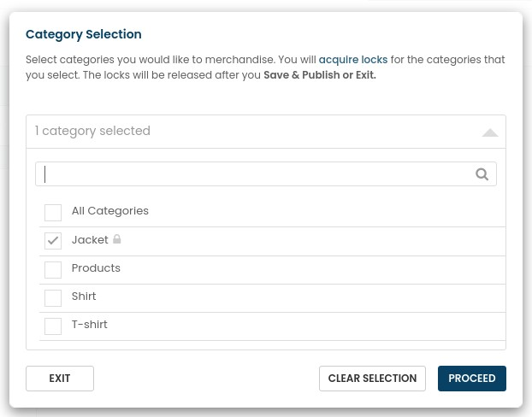Viewport: 532px width, 417px height.
Task: Select the T-shirt category row label
Action: pyautogui.click(x=90, y=325)
